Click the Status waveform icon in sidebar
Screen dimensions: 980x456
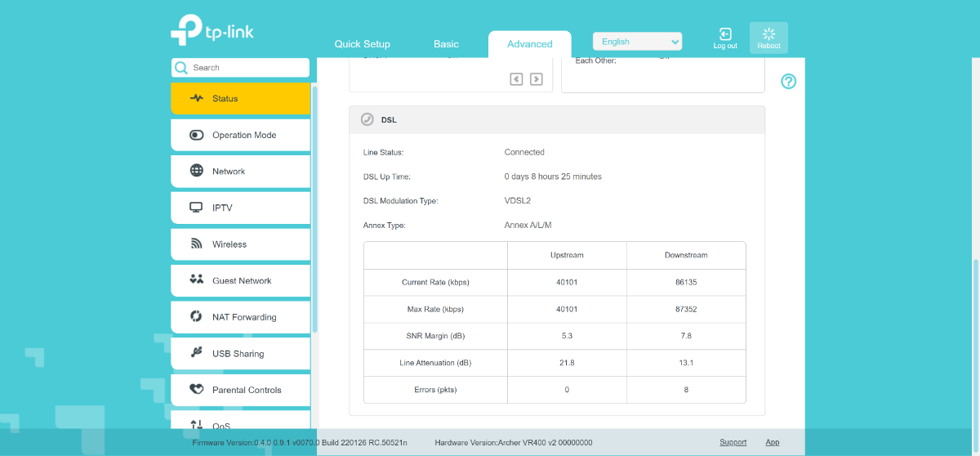click(x=196, y=98)
